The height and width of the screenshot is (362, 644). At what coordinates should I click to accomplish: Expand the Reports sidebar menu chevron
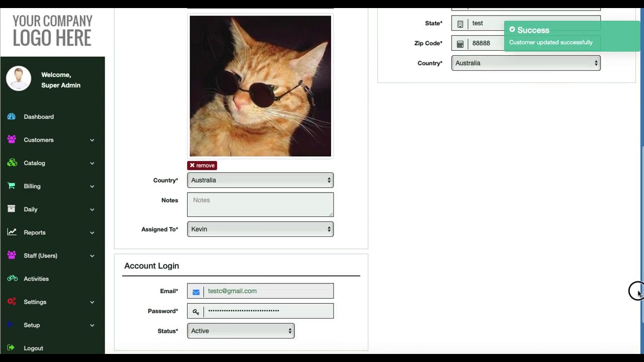[92, 233]
